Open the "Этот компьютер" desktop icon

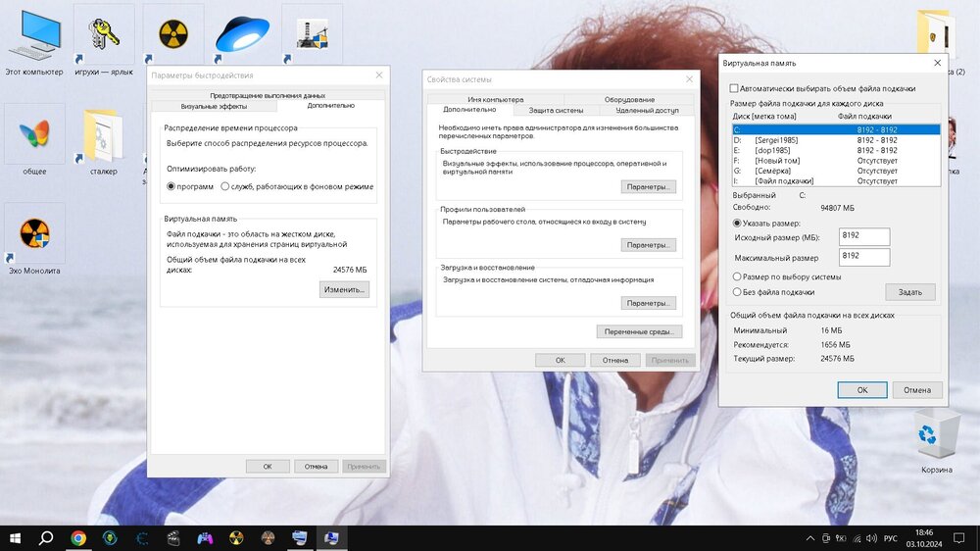click(34, 41)
